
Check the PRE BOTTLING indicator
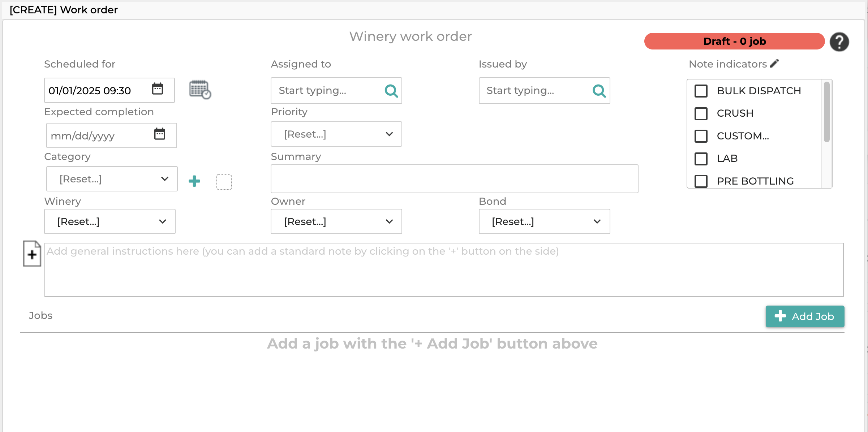(701, 181)
